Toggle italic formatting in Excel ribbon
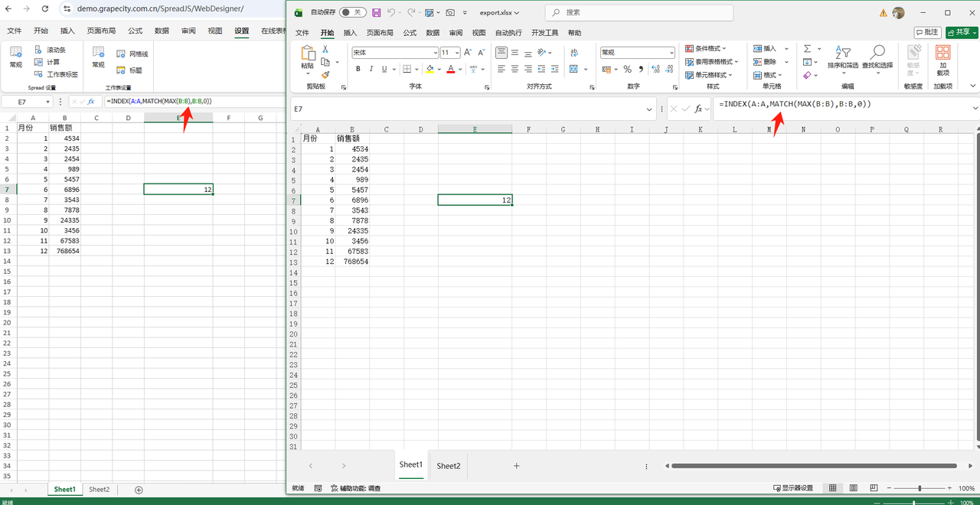 click(371, 69)
